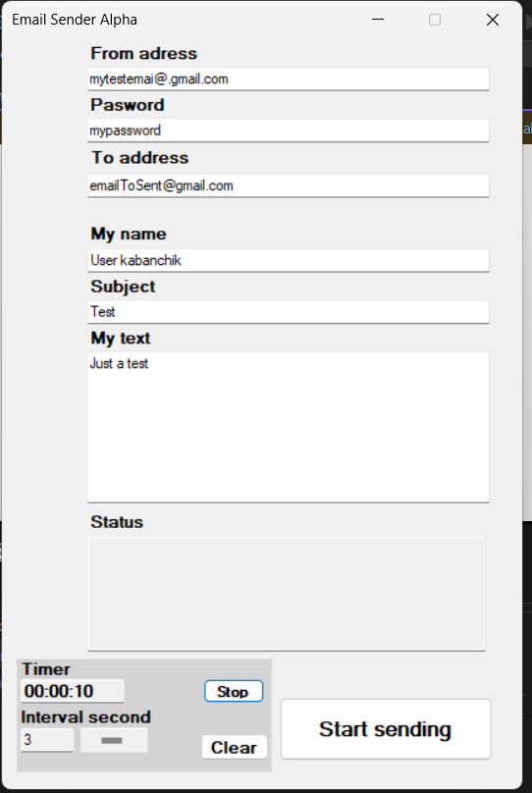The width and height of the screenshot is (532, 793).
Task: Click the Timer group label
Action: [x=46, y=669]
